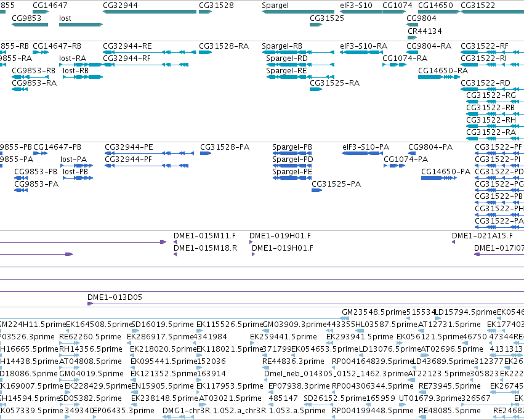524x420 pixels.
Task: Open EST AT04808.5prime
Action: [91, 361]
